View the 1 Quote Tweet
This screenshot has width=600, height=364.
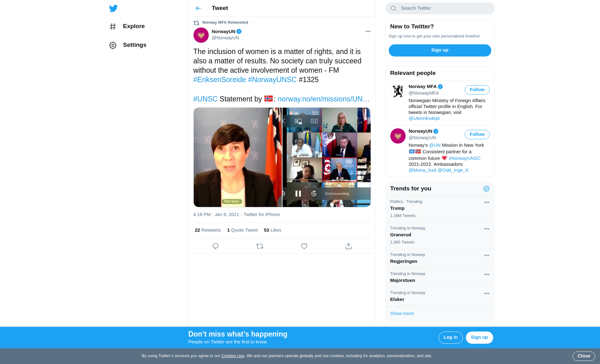(242, 230)
